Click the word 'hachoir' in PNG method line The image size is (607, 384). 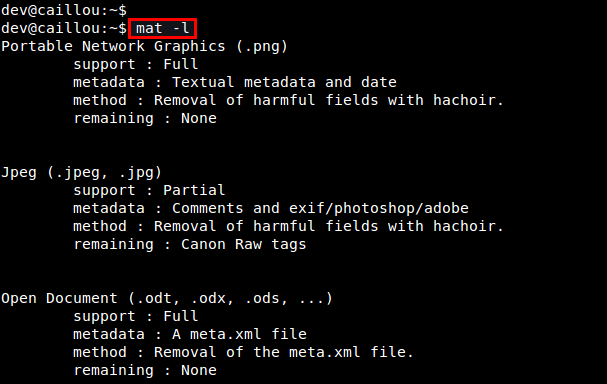tap(464, 100)
